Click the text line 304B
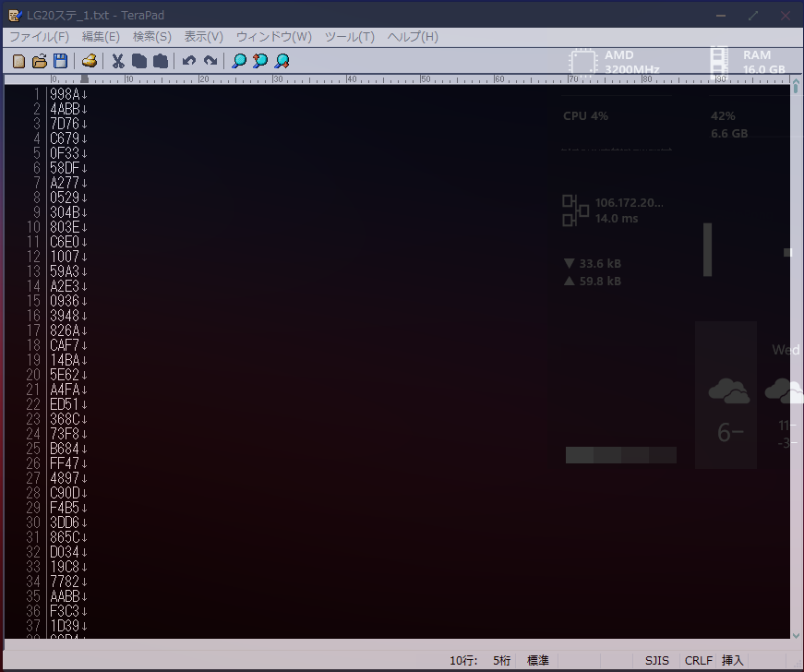This screenshot has height=672, width=804. click(65, 212)
